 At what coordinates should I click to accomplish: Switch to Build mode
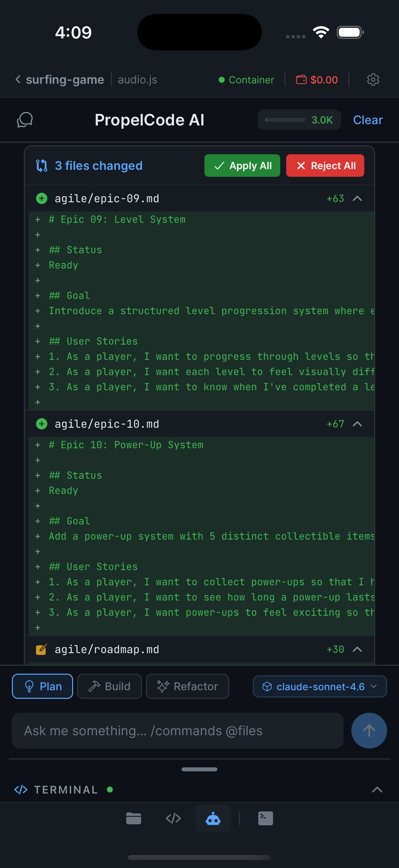[x=110, y=686]
